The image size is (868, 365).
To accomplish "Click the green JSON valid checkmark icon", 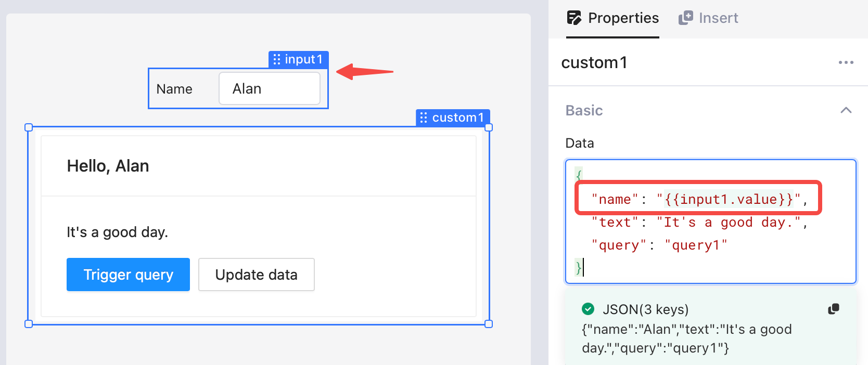I will [x=588, y=309].
